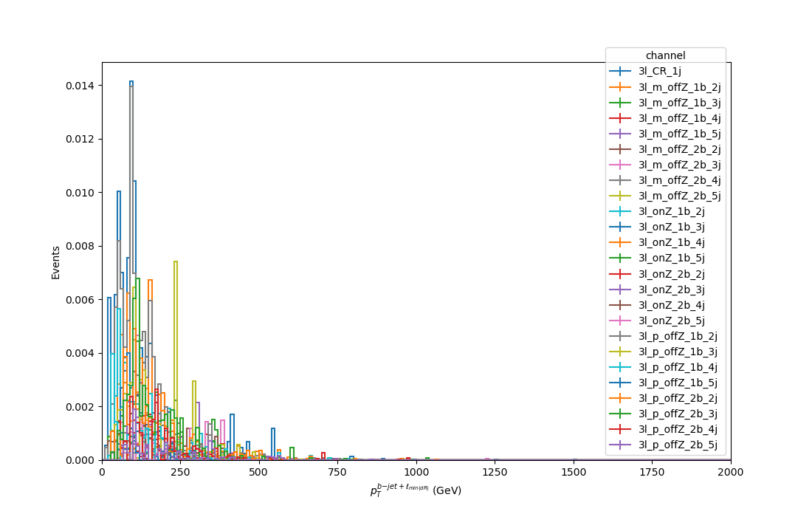The image size is (812, 517).
Task: Click legend entry 3l_m_offZ_2b_2j
Action: [679, 149]
